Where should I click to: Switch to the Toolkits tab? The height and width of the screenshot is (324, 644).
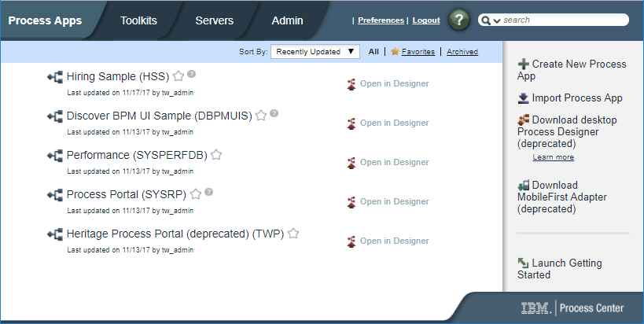pos(140,21)
